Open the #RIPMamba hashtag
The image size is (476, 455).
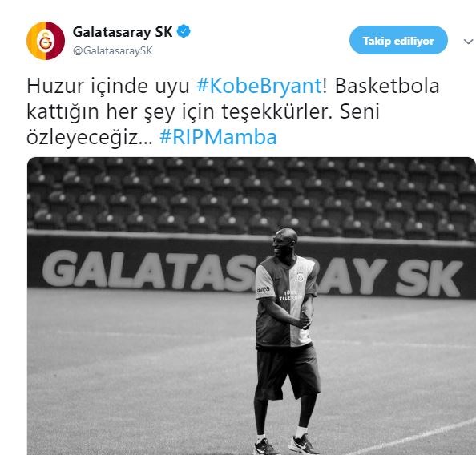pyautogui.click(x=218, y=137)
